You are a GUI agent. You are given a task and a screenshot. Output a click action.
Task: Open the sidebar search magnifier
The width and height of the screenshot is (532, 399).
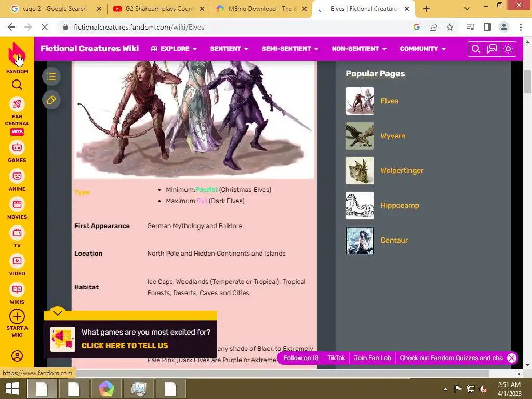pyautogui.click(x=17, y=85)
